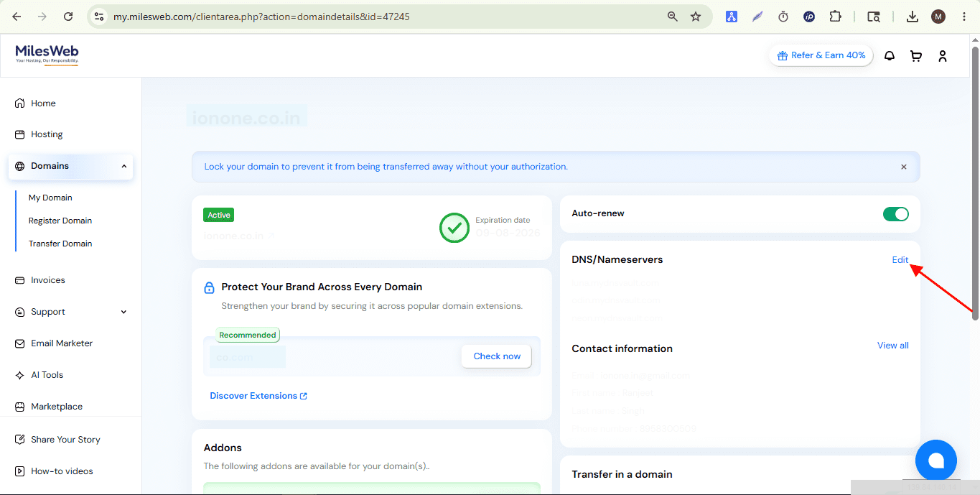The image size is (980, 495).
Task: Open the Extensions puzzle piece icon
Action: (x=835, y=17)
